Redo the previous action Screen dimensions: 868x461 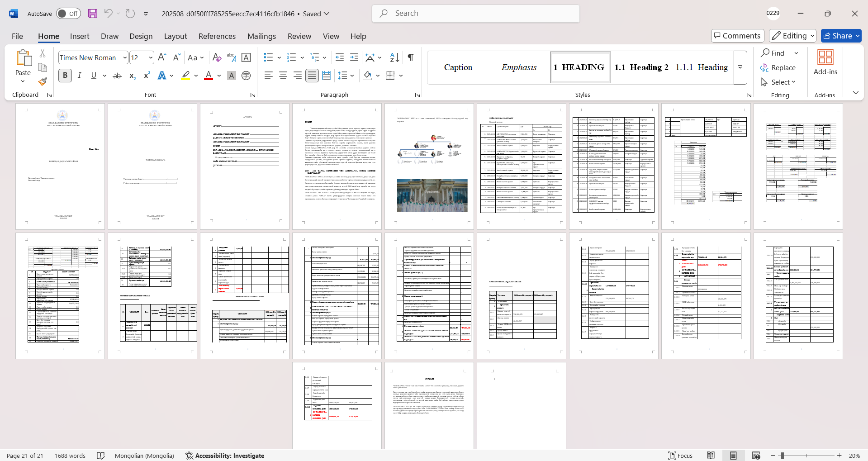[x=130, y=14]
